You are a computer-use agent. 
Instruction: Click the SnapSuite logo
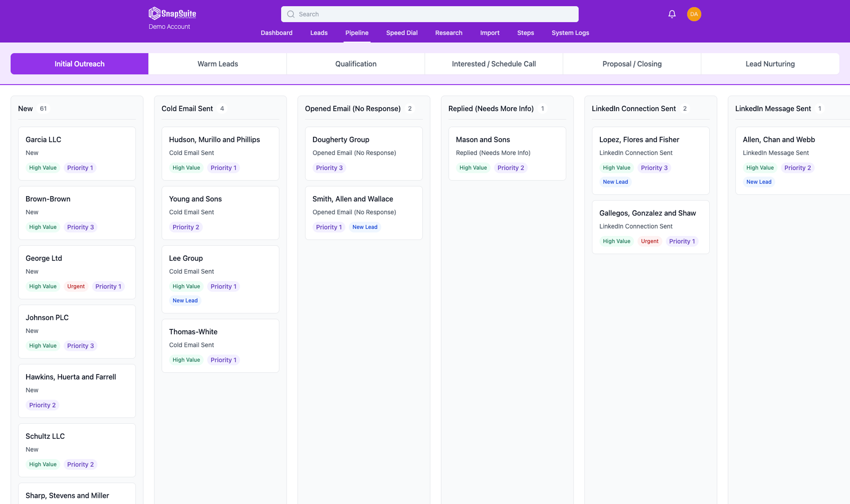(x=172, y=14)
